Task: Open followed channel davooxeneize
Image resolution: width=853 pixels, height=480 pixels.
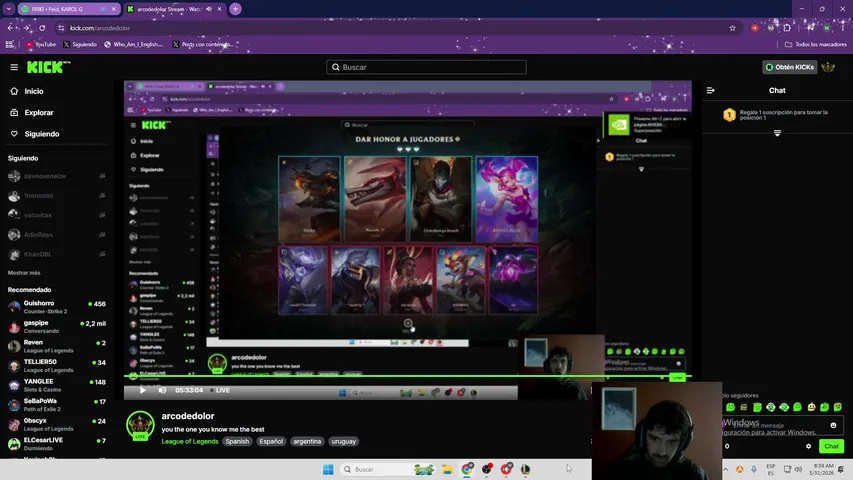Action: tap(57, 176)
